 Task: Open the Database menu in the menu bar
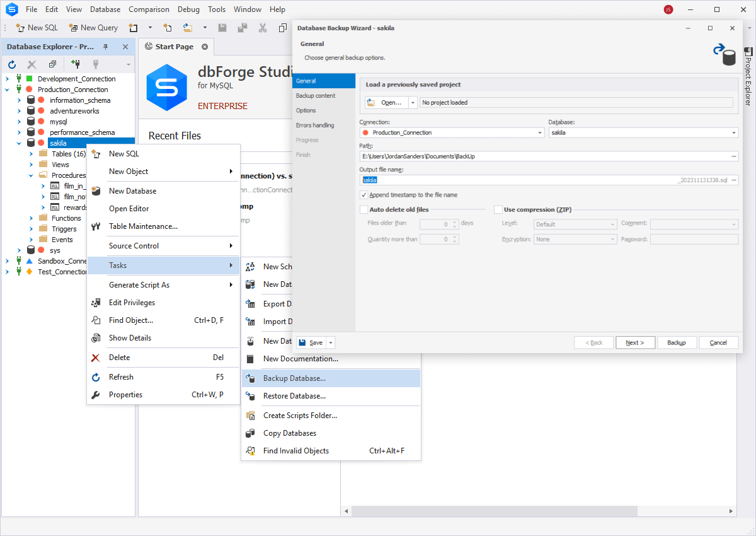click(x=105, y=9)
